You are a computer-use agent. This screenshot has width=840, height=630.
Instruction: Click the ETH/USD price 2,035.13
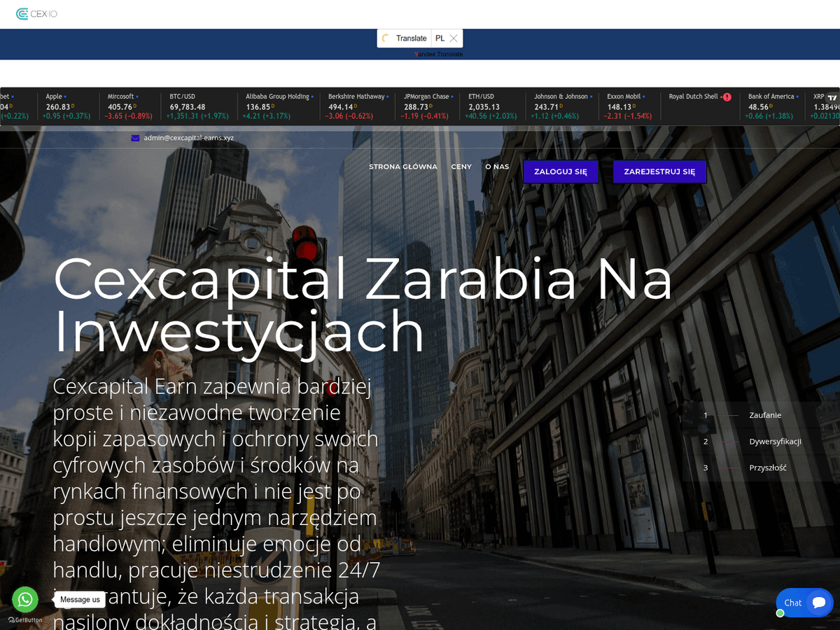click(x=484, y=107)
